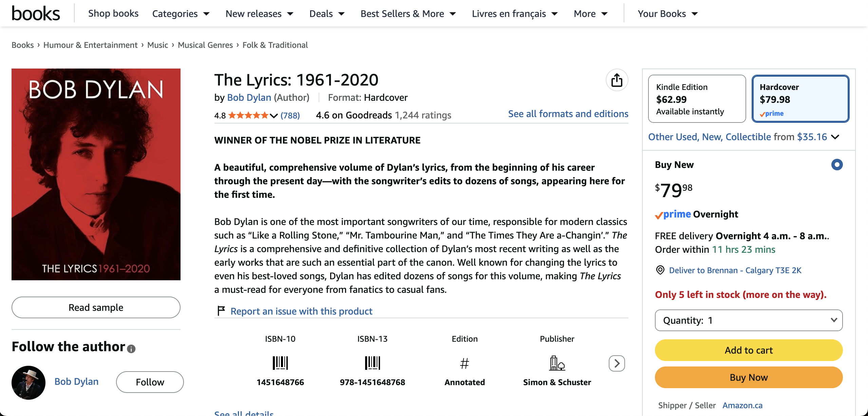
Task: Click the Annotated edition value
Action: click(x=465, y=382)
